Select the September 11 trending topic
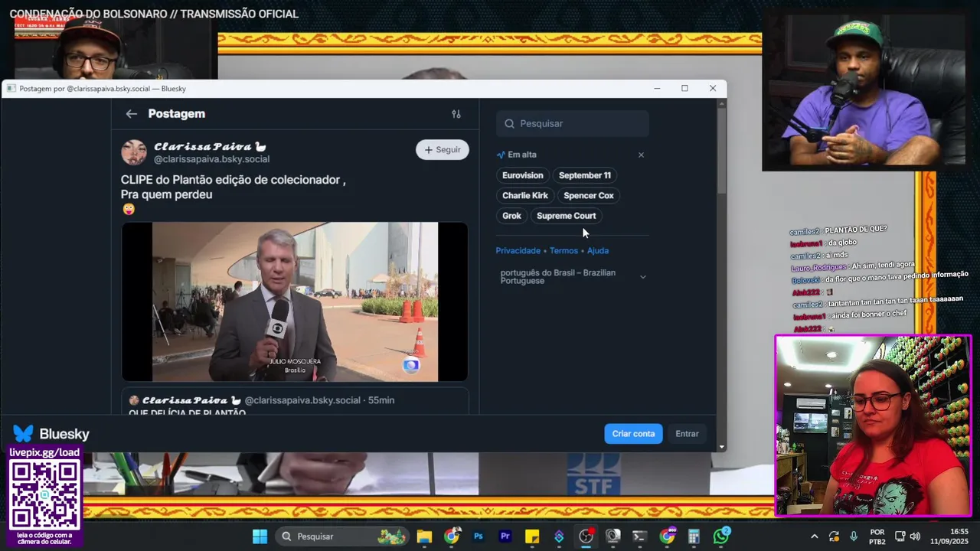 point(585,175)
